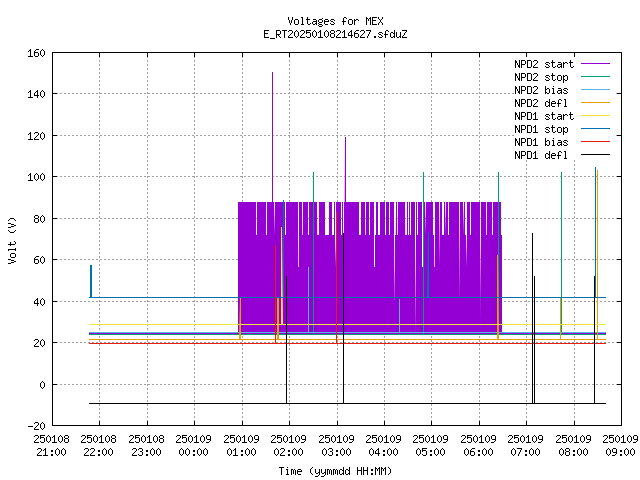The height and width of the screenshot is (480, 640).
Task: Click the 250109 05:00 x-axis tick label
Action: point(431,446)
